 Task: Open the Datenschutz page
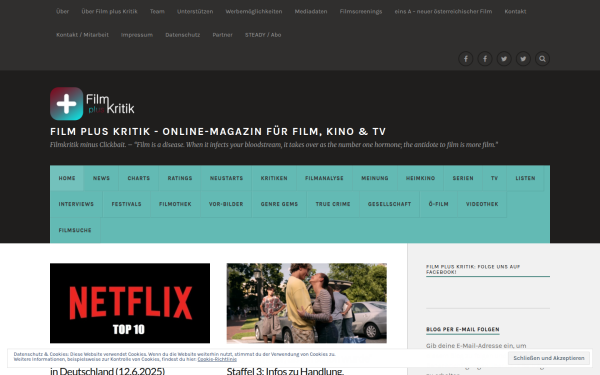pos(183,35)
